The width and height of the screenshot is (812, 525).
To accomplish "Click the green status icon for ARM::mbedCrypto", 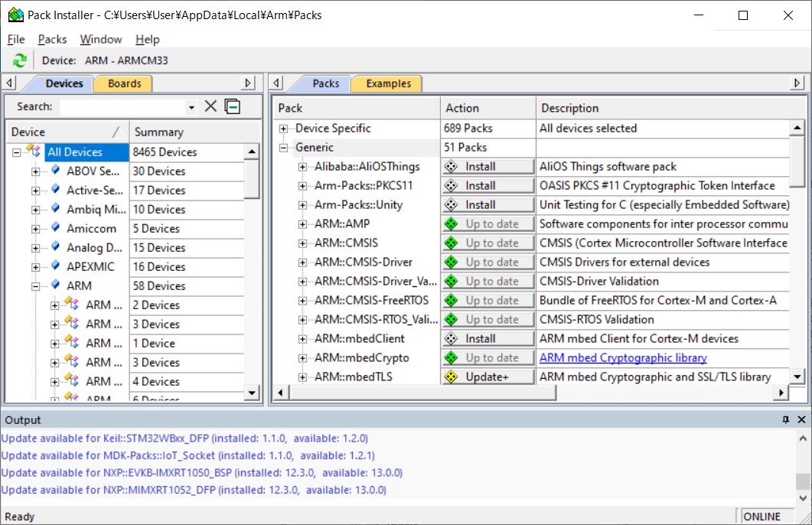I will (x=451, y=357).
